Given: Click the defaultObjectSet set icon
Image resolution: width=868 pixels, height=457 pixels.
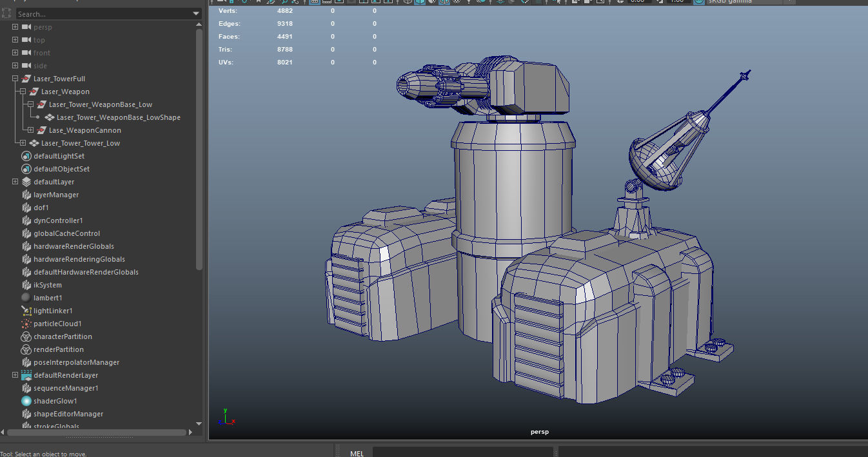Looking at the screenshot, I should [26, 169].
